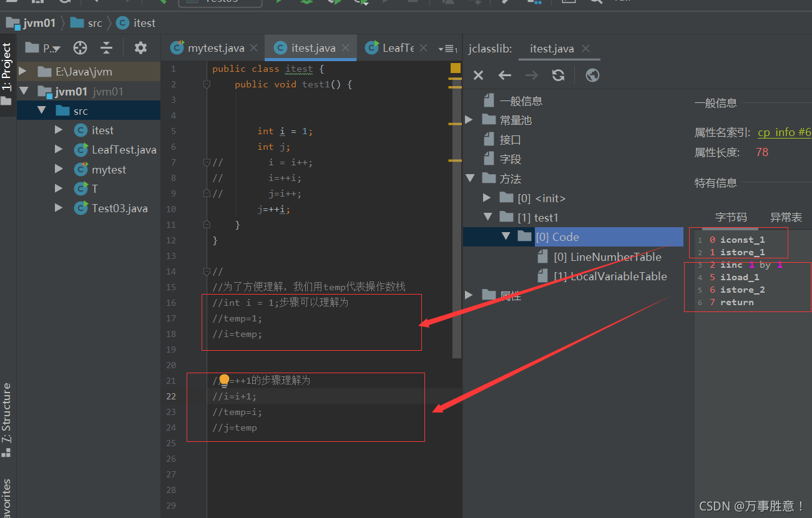This screenshot has height=518, width=812.
Task: Expand the [0] <init> method node
Action: 487,198
